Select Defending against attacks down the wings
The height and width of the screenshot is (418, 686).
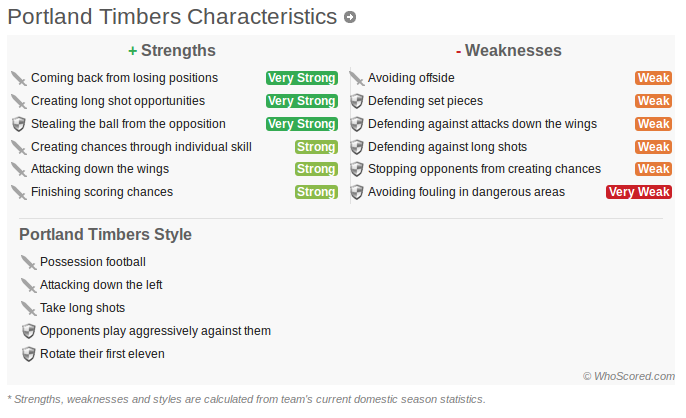pyautogui.click(x=482, y=124)
